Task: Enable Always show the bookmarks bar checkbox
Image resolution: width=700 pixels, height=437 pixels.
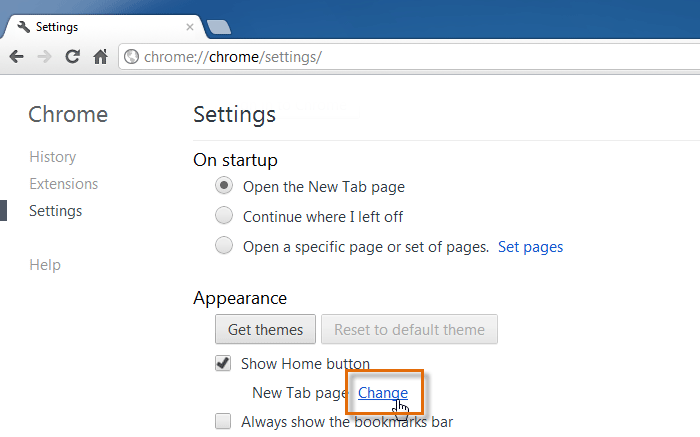Action: click(x=223, y=421)
